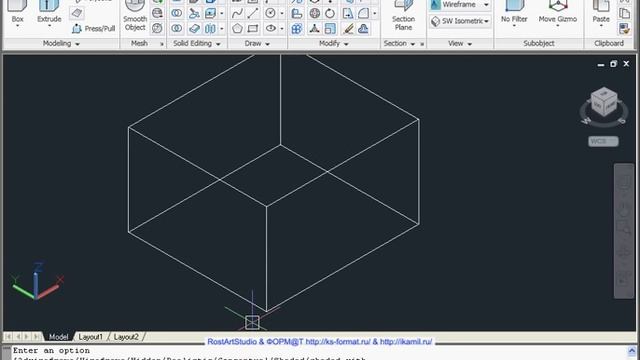Click the mesh sphere icon beside Object label
Viewport: 640px width, 360px height.
pyautogui.click(x=157, y=28)
